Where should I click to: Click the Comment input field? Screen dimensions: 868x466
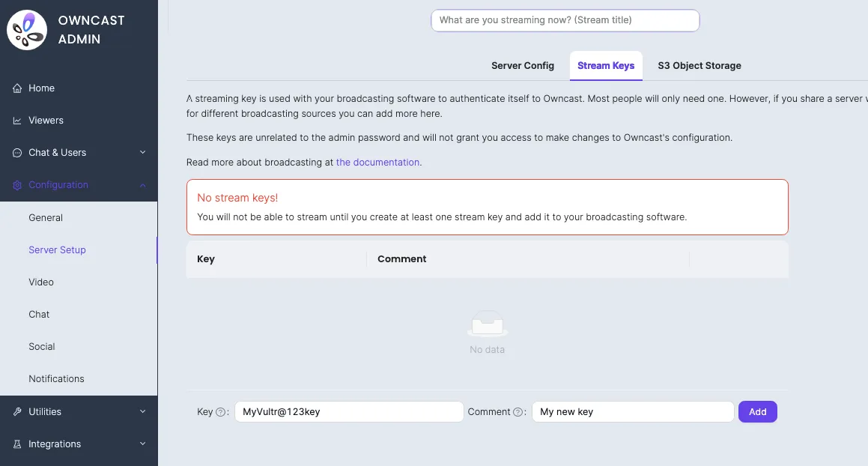633,412
